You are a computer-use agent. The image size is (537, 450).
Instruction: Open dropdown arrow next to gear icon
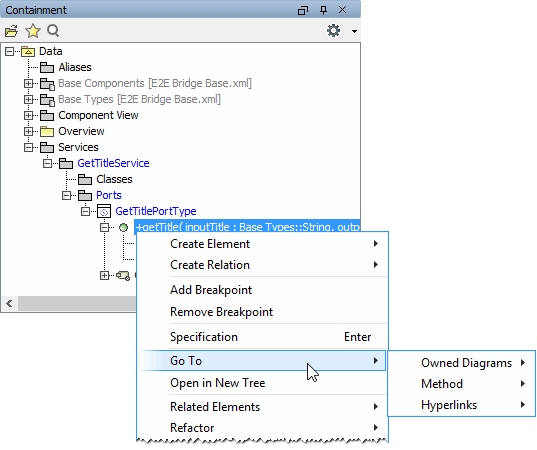pyautogui.click(x=354, y=32)
